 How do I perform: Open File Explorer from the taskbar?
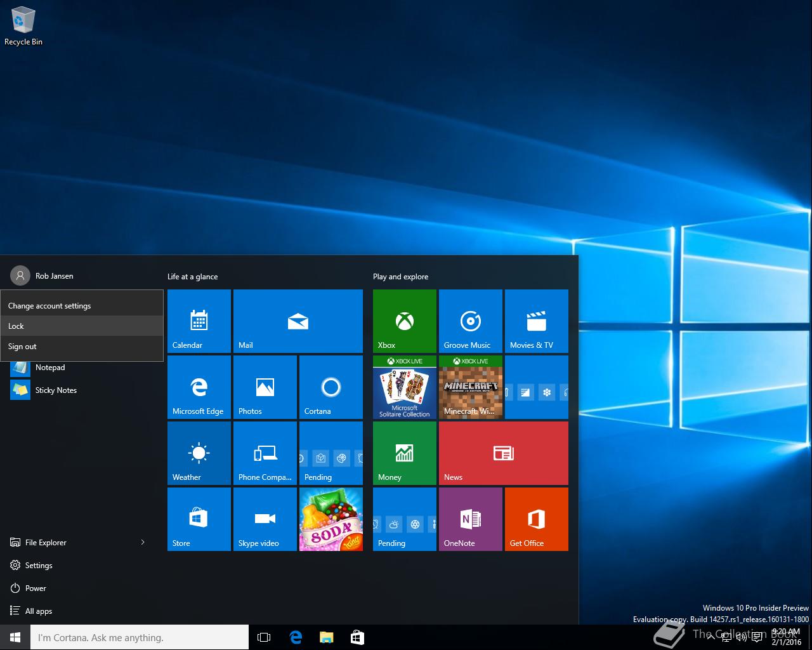[x=326, y=637]
